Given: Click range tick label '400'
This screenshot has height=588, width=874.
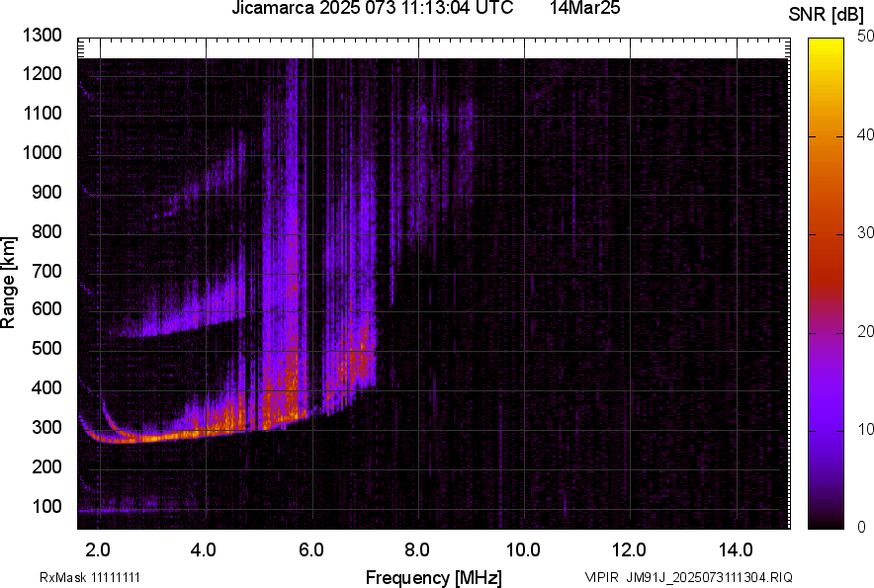Looking at the screenshot, I should click(x=46, y=387).
